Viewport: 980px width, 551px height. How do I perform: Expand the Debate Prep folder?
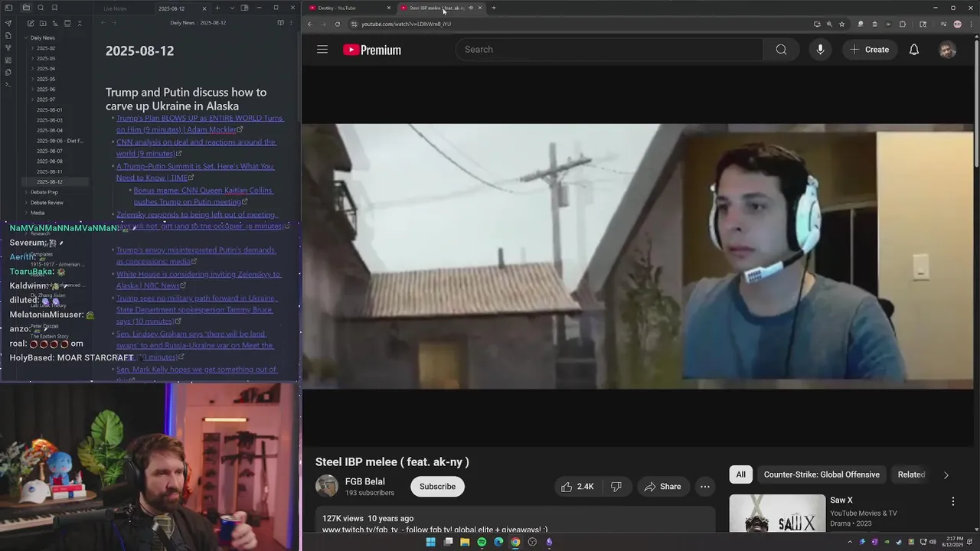[25, 192]
